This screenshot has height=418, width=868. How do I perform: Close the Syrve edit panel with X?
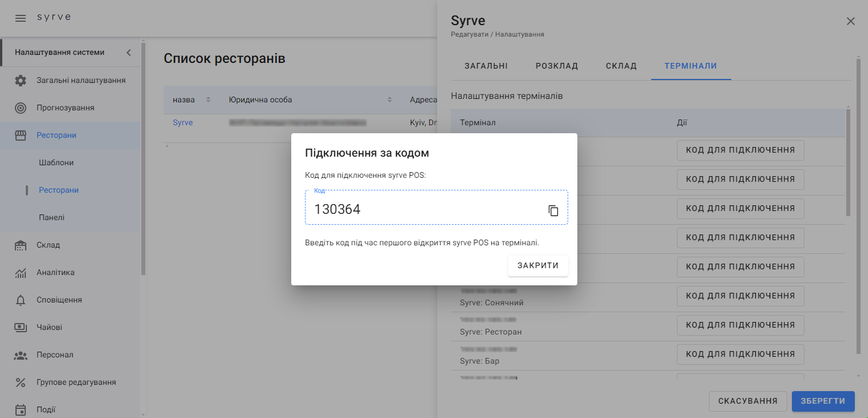click(851, 21)
